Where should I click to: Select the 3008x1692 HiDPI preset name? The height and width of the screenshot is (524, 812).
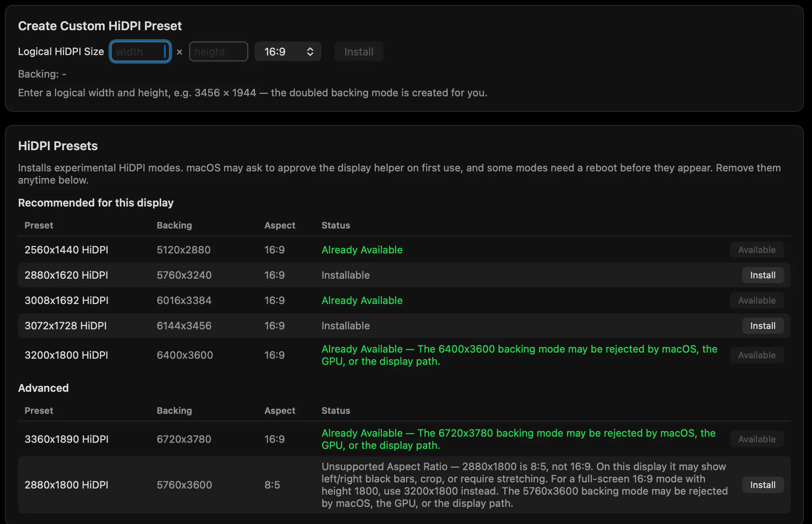tap(67, 300)
